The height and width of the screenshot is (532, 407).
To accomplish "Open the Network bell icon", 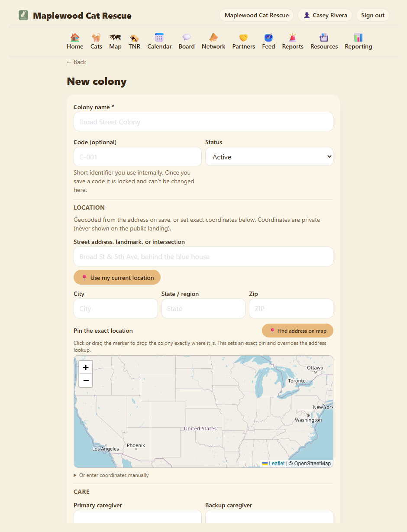I will 213,38.
